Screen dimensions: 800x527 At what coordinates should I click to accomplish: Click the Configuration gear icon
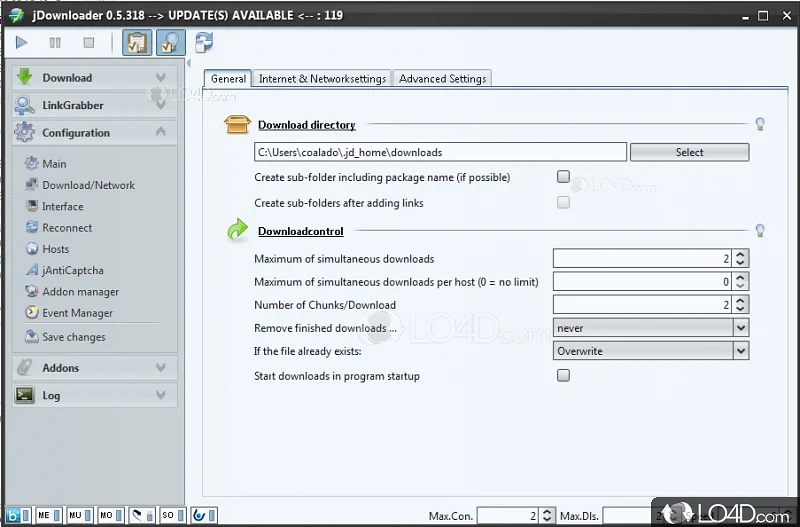click(x=24, y=132)
